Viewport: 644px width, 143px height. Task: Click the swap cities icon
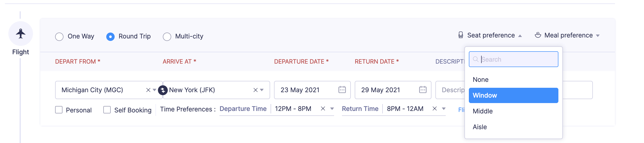pos(163,90)
